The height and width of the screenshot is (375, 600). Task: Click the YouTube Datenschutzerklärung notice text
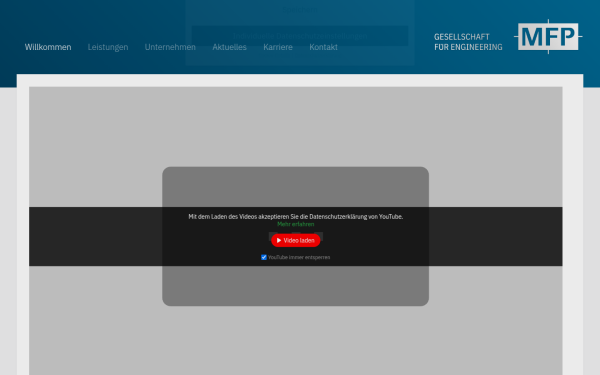pyautogui.click(x=296, y=217)
